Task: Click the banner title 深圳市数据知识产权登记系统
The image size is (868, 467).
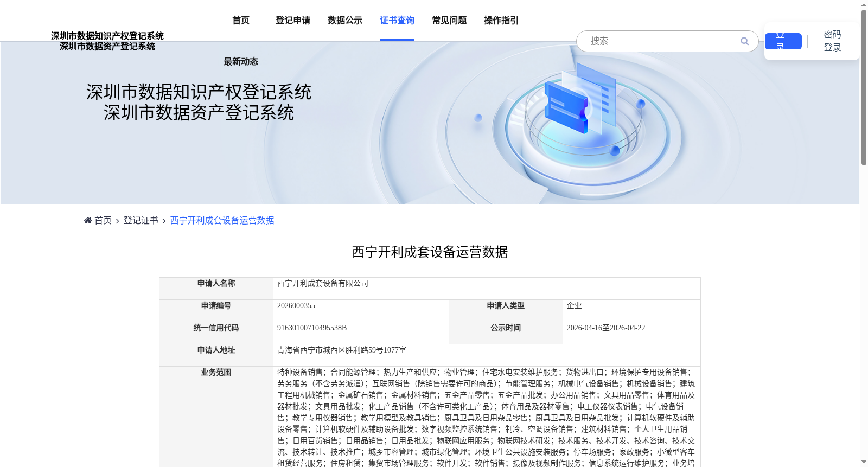Action: click(199, 92)
